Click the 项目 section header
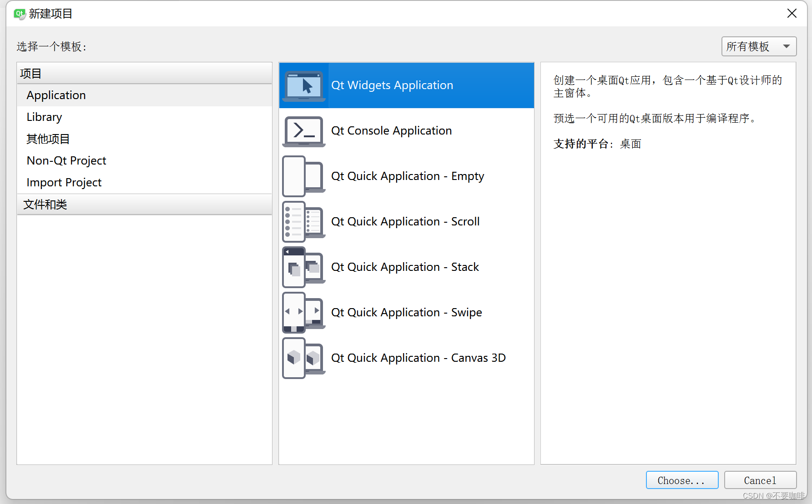Viewport: 812px width, 504px height. click(144, 74)
